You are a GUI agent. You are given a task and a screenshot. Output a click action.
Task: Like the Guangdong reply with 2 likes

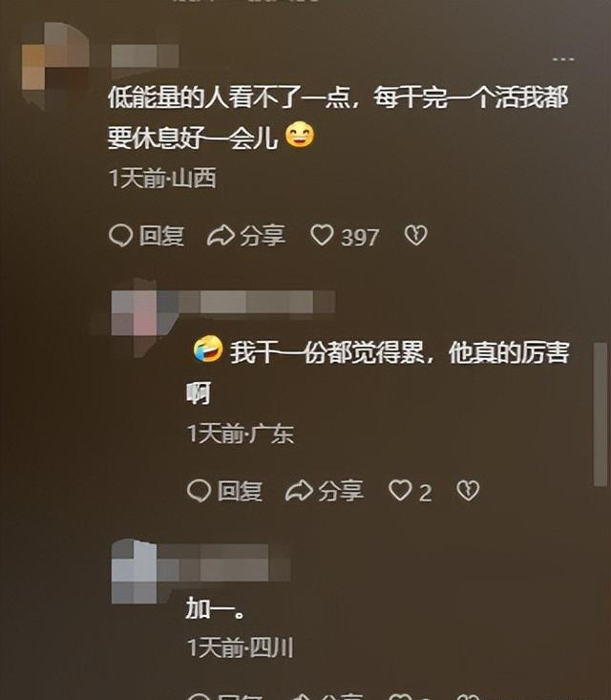click(x=400, y=490)
